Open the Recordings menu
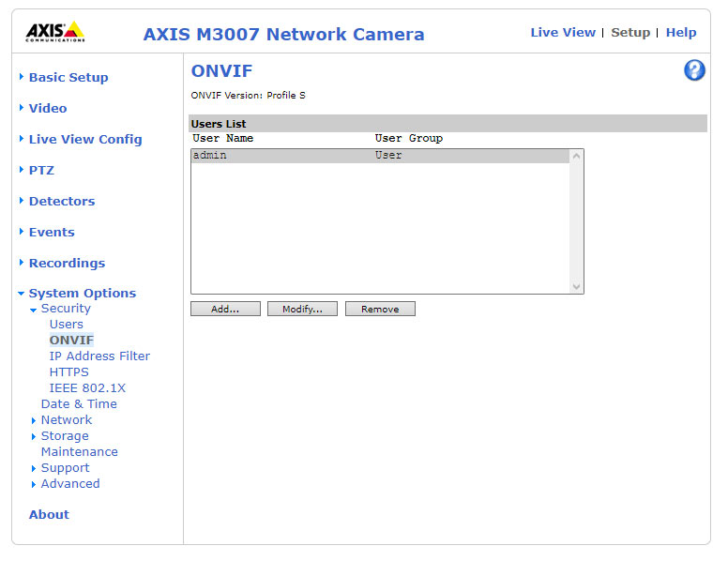The image size is (728, 561). tap(67, 263)
